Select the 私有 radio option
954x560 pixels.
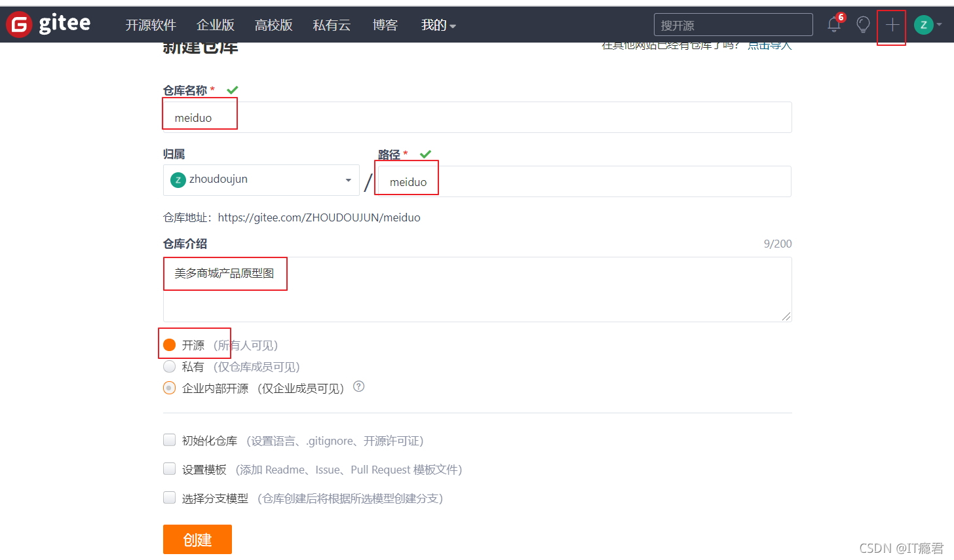tap(169, 366)
